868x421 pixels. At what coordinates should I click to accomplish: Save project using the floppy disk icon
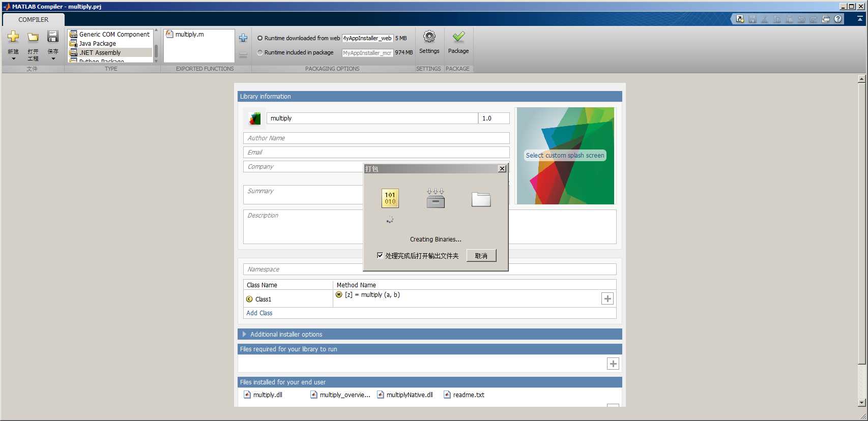point(53,37)
